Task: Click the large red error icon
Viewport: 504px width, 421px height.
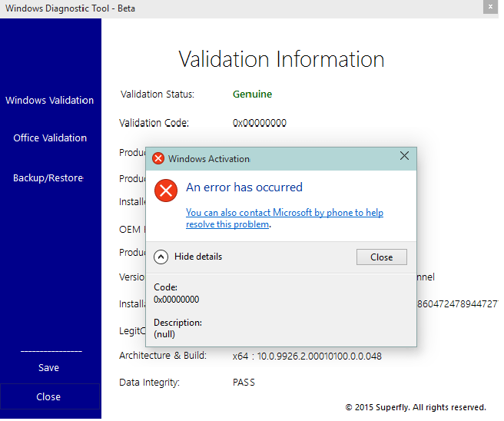Action: tap(166, 191)
